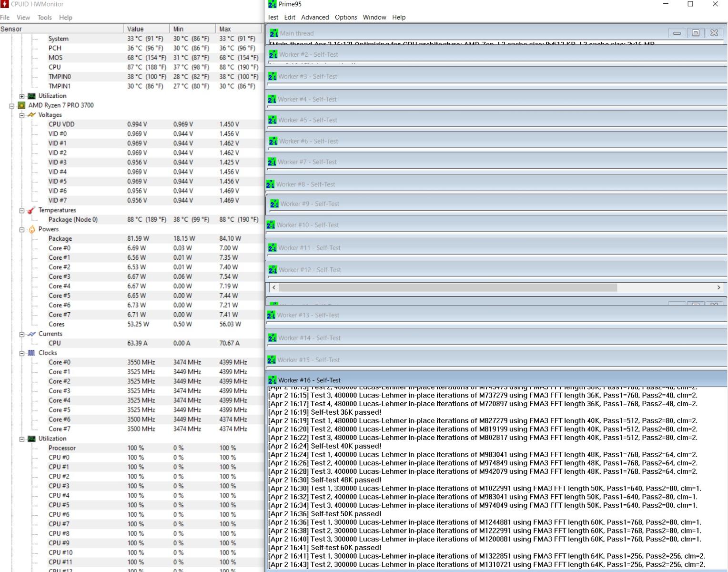
Task: Open the View menu in HWMonitor
Action: coord(23,17)
